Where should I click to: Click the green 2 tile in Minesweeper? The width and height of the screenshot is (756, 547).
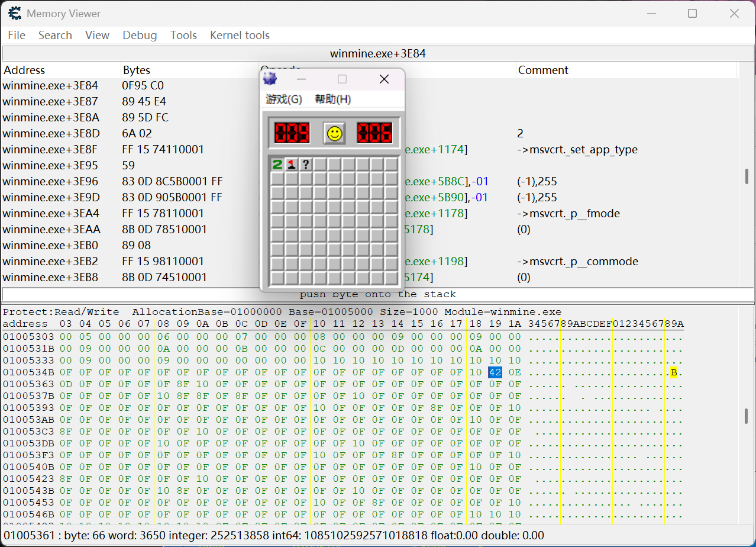pyautogui.click(x=277, y=164)
